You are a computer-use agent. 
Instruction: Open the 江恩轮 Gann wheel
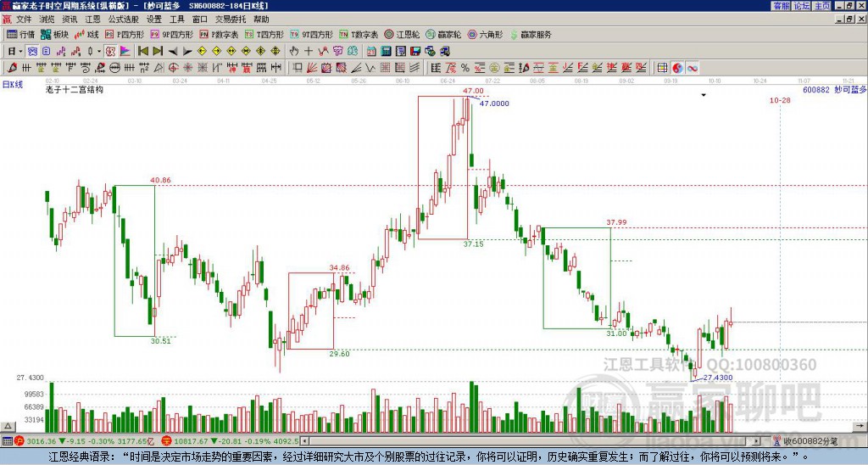[402, 34]
